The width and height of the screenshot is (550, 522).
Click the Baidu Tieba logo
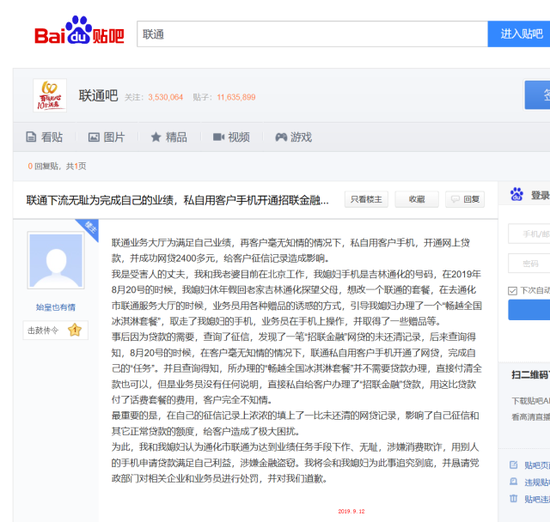point(79,31)
